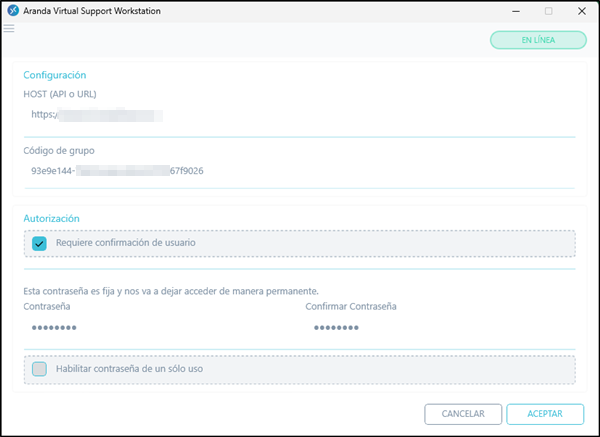Viewport: 600px width, 437px height.
Task: Click the Confirmar Contraseña label
Action: click(351, 307)
